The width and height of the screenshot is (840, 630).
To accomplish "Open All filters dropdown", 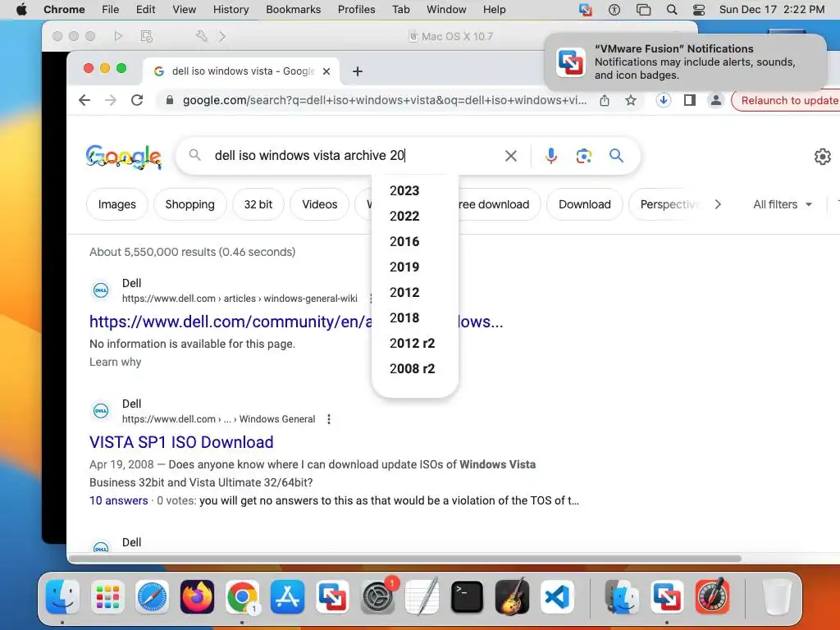I will 782,204.
